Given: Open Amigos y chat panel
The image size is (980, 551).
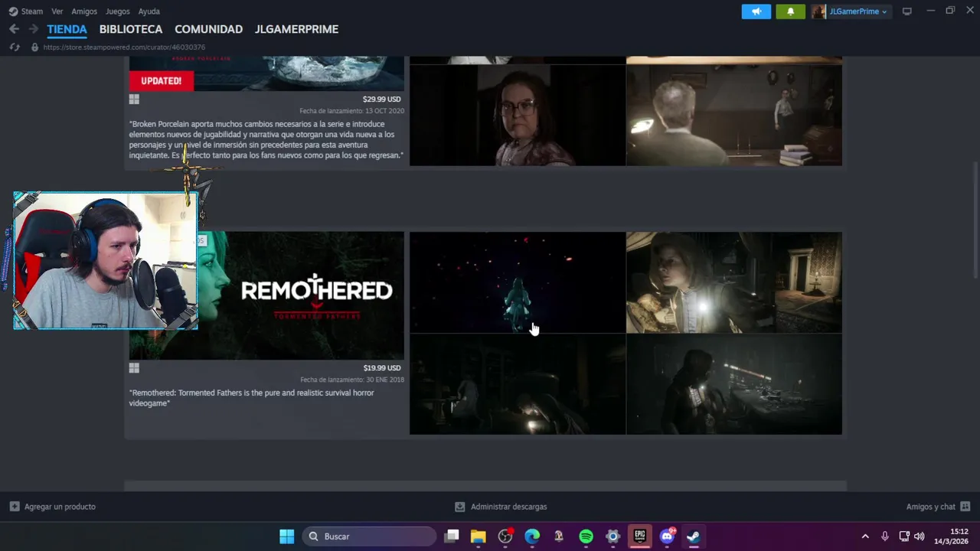Looking at the screenshot, I should point(938,507).
